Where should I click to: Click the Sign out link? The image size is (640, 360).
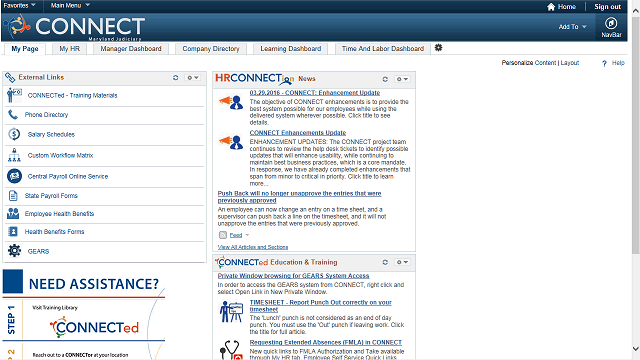607,7
